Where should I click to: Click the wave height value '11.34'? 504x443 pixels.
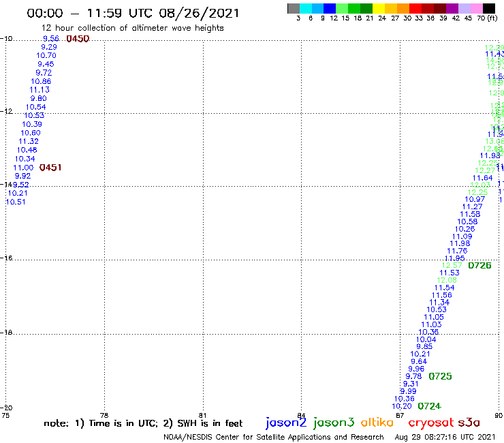tap(439, 303)
